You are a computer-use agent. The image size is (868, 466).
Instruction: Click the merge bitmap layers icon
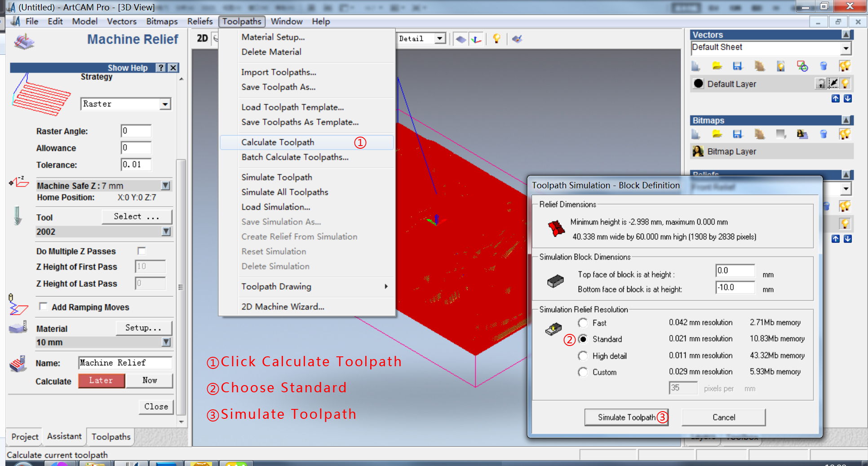(760, 134)
